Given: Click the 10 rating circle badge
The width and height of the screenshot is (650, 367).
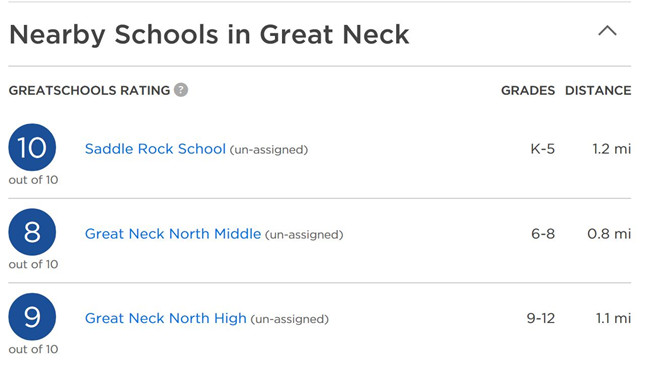Looking at the screenshot, I should click(x=32, y=147).
